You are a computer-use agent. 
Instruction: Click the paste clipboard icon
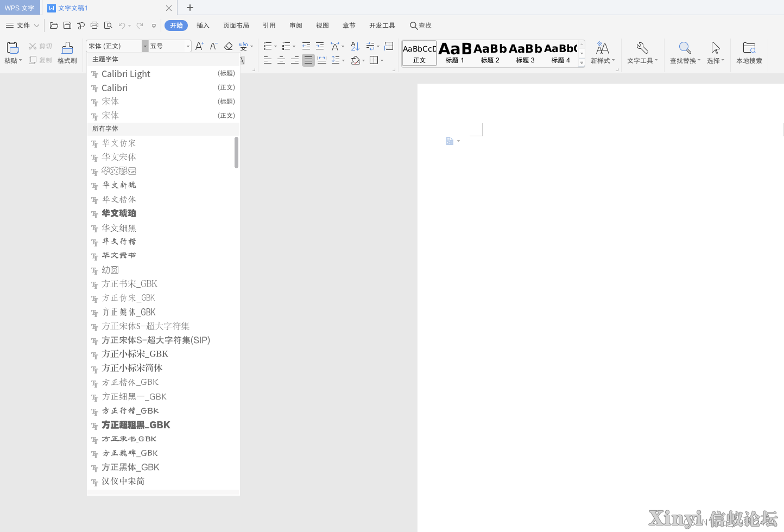pyautogui.click(x=12, y=48)
